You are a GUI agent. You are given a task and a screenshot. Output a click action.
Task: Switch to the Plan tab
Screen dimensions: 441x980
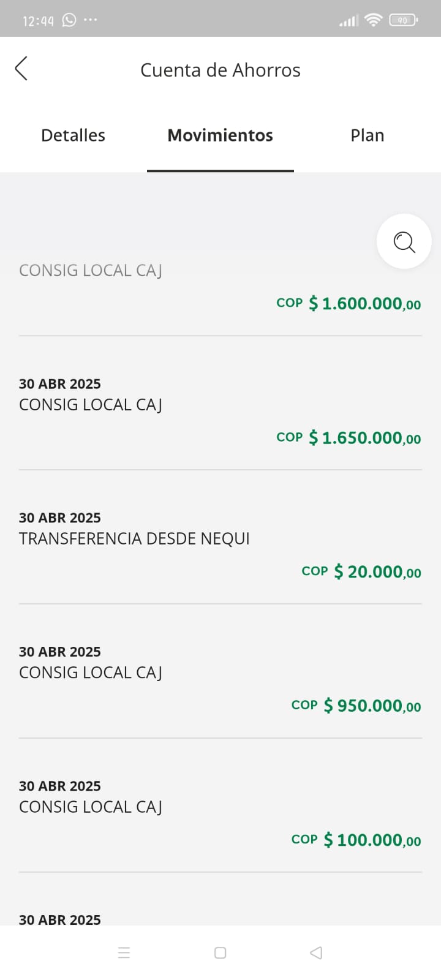point(367,135)
